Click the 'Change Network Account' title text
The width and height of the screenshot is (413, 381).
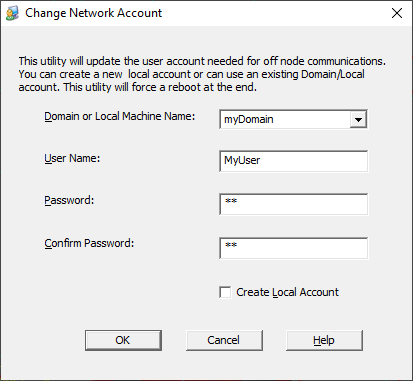click(94, 13)
